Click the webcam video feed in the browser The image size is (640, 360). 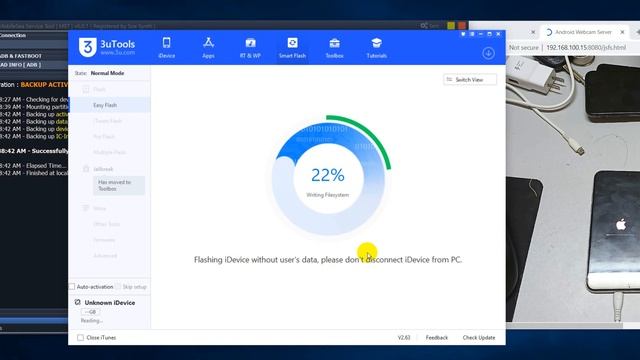coord(573,189)
